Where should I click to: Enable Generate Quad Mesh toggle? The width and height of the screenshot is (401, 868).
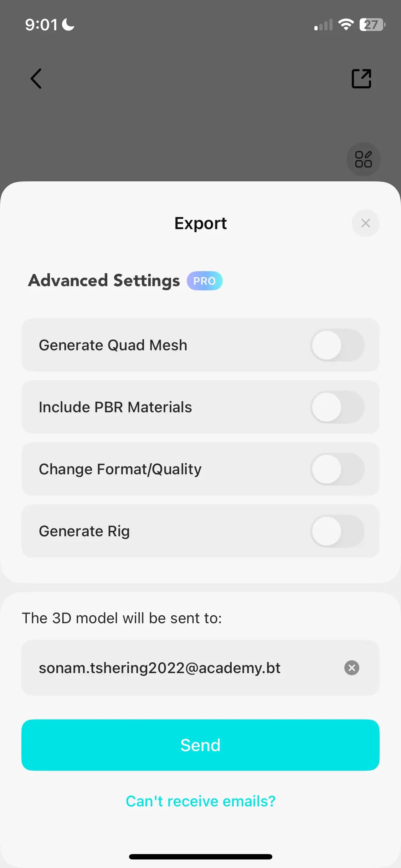(x=337, y=345)
